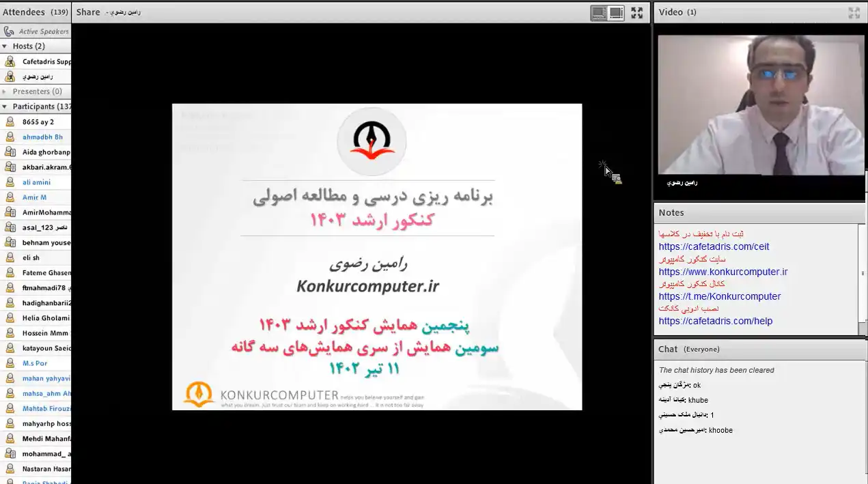
Task: Select the behnam youse attendee icon
Action: click(x=10, y=242)
